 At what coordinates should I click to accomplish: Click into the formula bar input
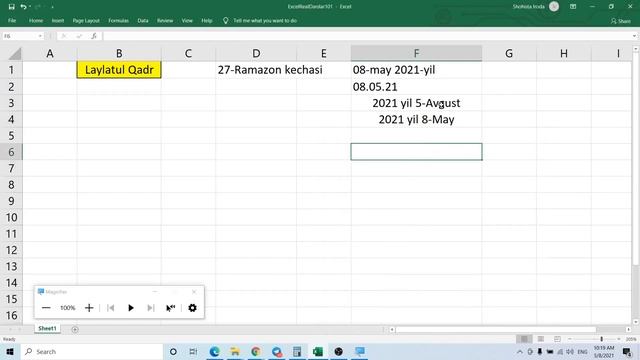coord(367,36)
